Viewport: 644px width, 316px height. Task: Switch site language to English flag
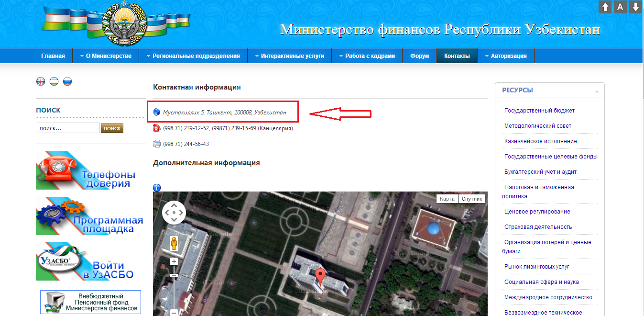41,81
